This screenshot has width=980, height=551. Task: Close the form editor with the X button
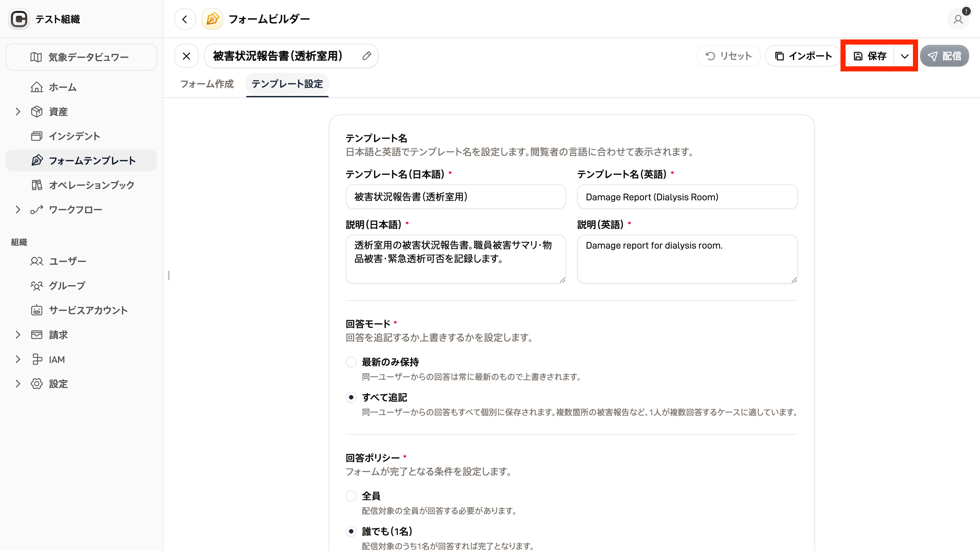pos(186,56)
